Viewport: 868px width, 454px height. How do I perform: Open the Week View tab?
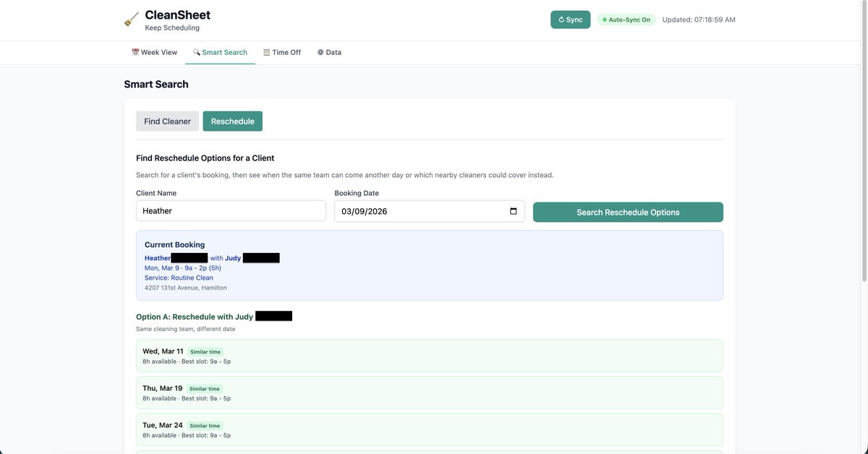point(154,52)
